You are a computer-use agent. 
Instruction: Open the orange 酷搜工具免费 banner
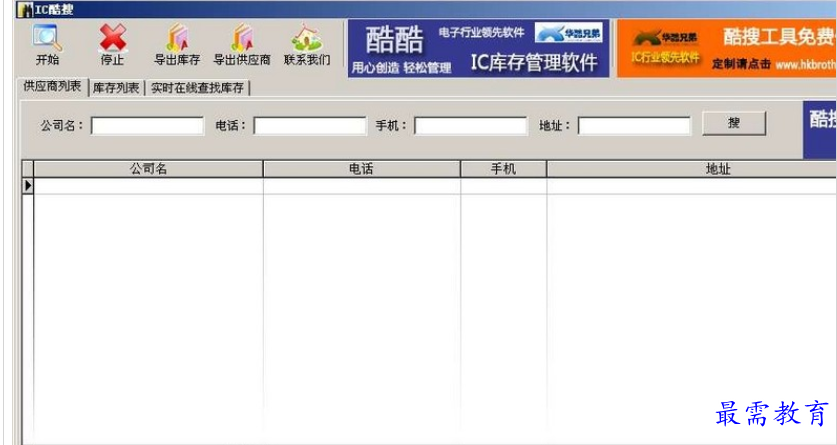[727, 49]
